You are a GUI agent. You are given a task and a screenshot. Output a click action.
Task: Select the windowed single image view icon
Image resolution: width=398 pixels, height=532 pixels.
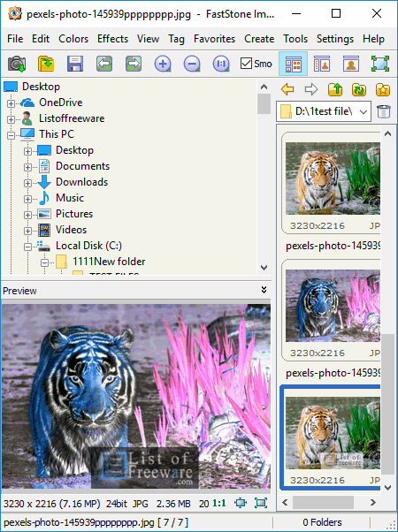point(351,64)
